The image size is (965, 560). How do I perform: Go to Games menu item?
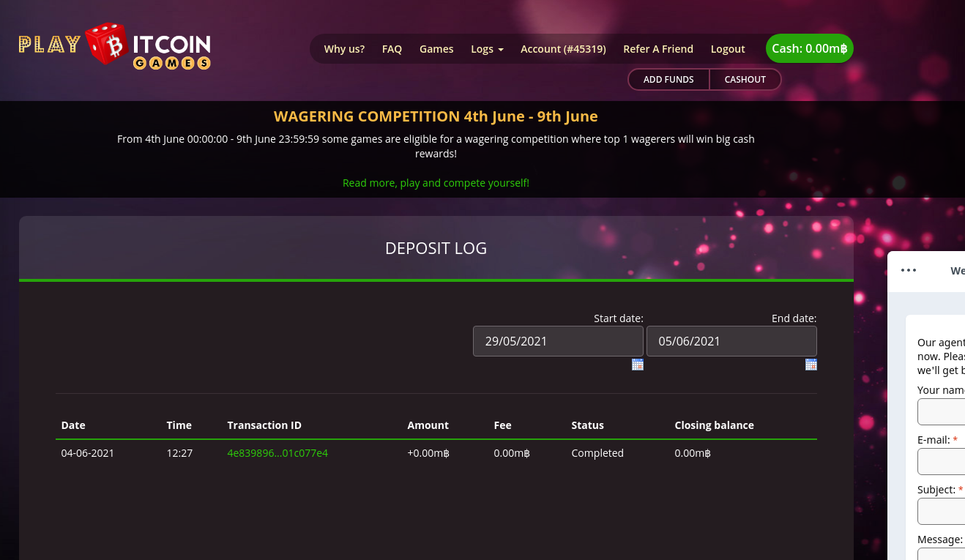[x=436, y=49]
